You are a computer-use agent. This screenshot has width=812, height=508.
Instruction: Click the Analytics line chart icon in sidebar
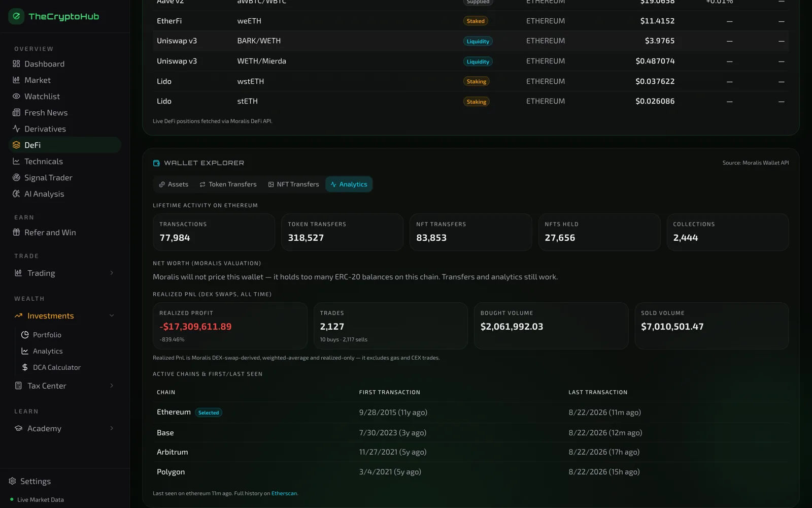(25, 351)
